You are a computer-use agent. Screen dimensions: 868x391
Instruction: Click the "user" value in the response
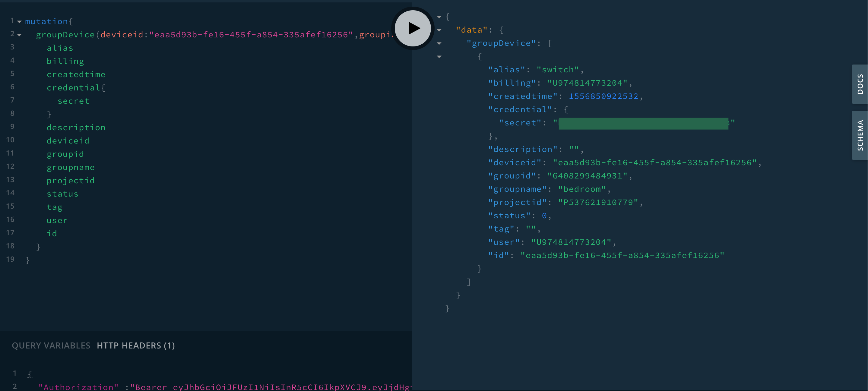[571, 242]
